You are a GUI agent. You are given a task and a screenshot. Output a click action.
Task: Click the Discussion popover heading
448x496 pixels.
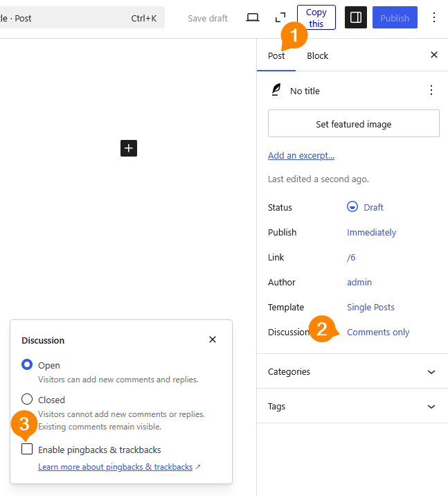tap(43, 340)
